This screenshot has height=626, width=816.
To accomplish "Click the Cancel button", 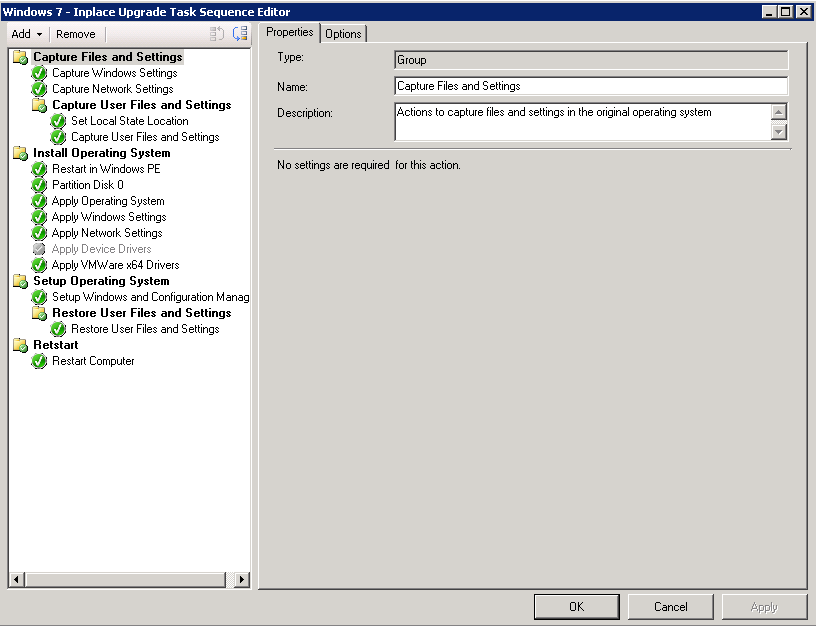I will coord(670,606).
